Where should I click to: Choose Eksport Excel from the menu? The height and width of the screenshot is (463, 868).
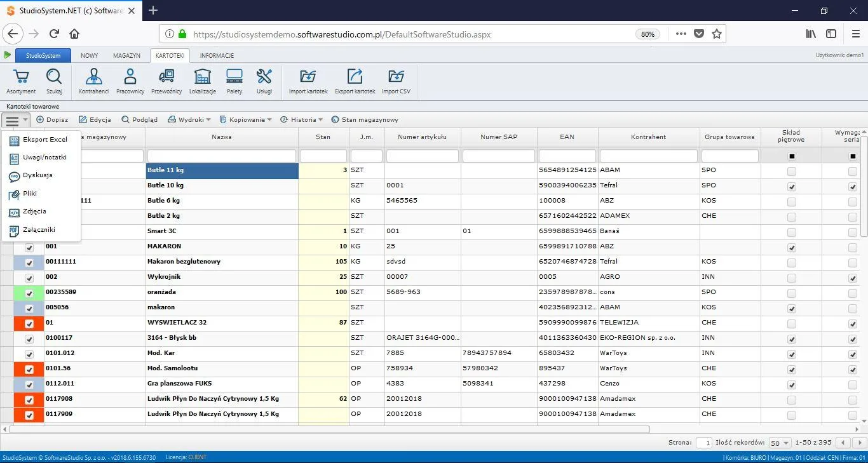click(x=41, y=139)
